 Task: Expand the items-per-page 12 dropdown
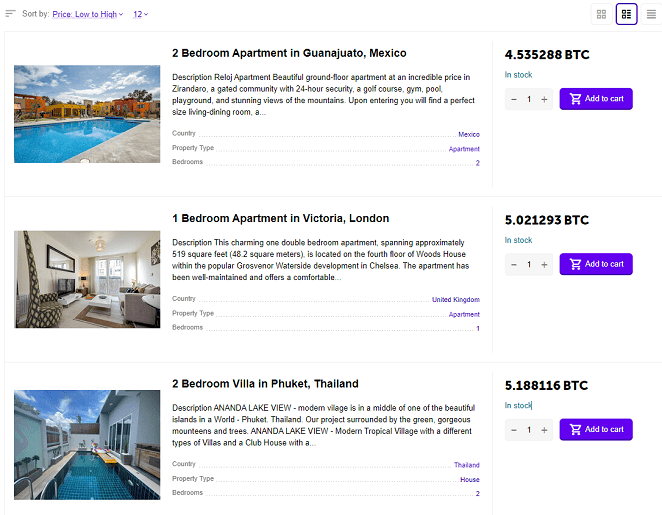141,15
